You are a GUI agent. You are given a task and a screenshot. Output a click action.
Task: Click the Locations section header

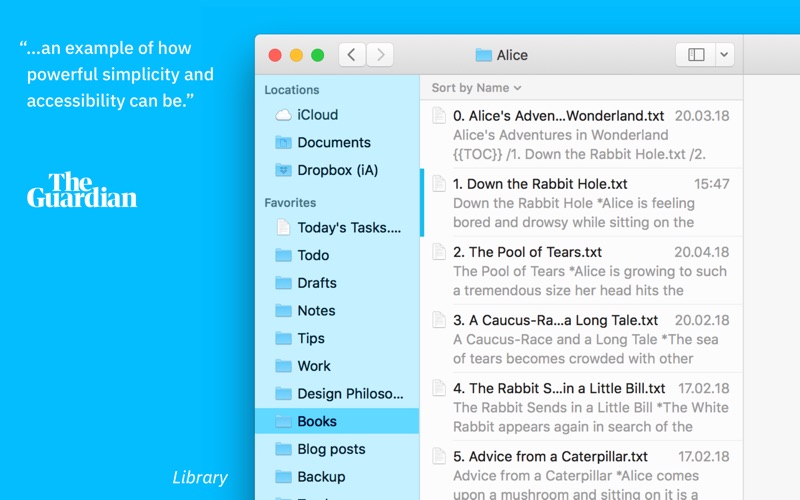click(291, 90)
